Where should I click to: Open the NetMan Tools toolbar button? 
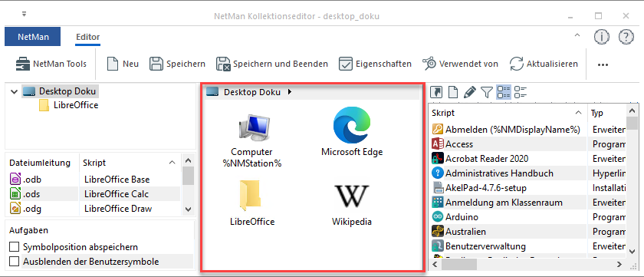tap(51, 64)
